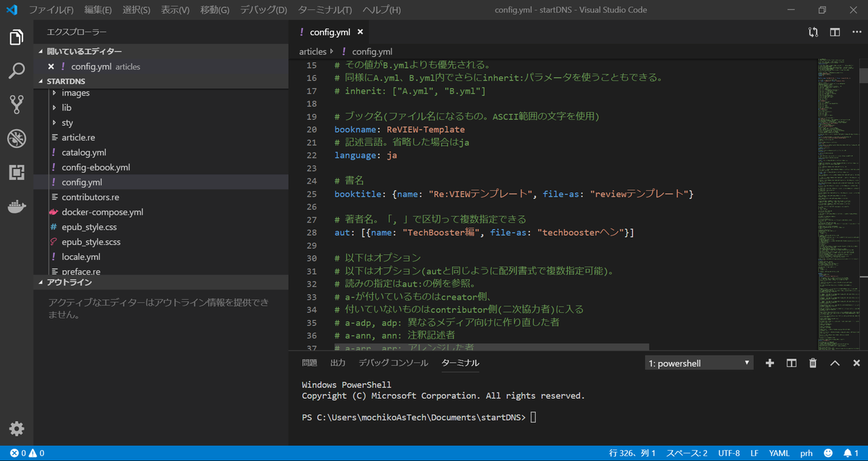Open the Debug view with bug icon
The width and height of the screenshot is (868, 461).
[x=17, y=138]
